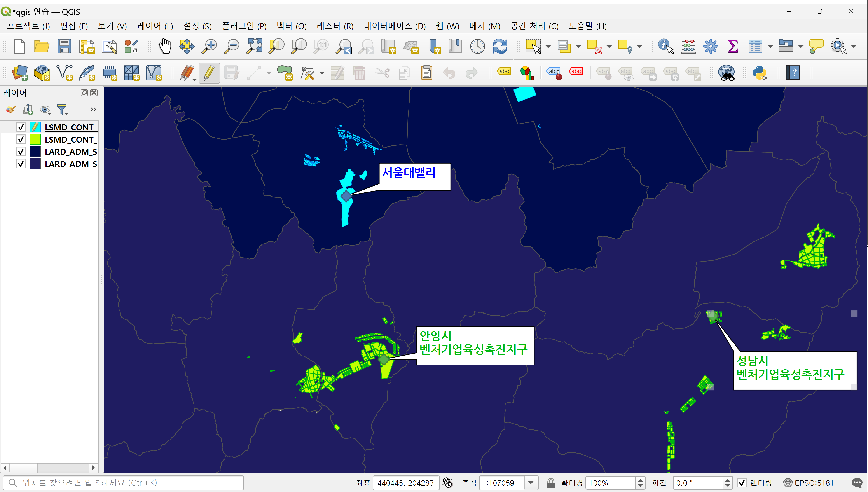Viewport: 868px width, 492px height.
Task: Click the Save Project floppy icon
Action: click(x=64, y=46)
